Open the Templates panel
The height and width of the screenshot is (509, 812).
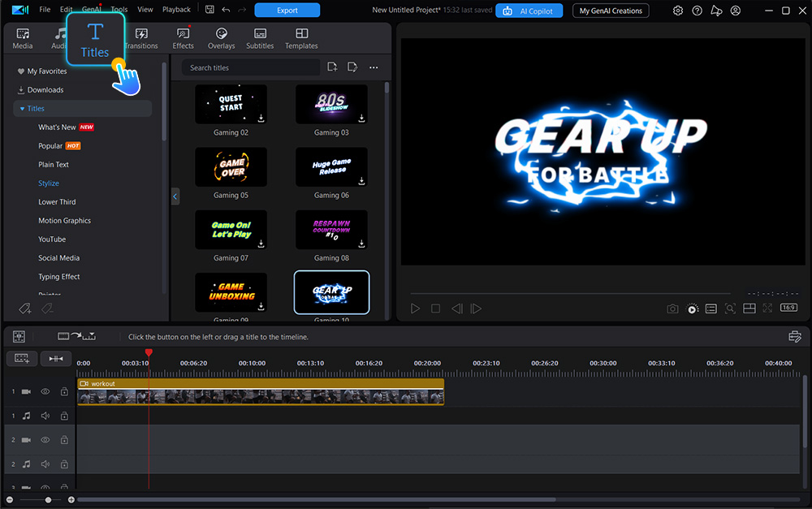click(301, 37)
